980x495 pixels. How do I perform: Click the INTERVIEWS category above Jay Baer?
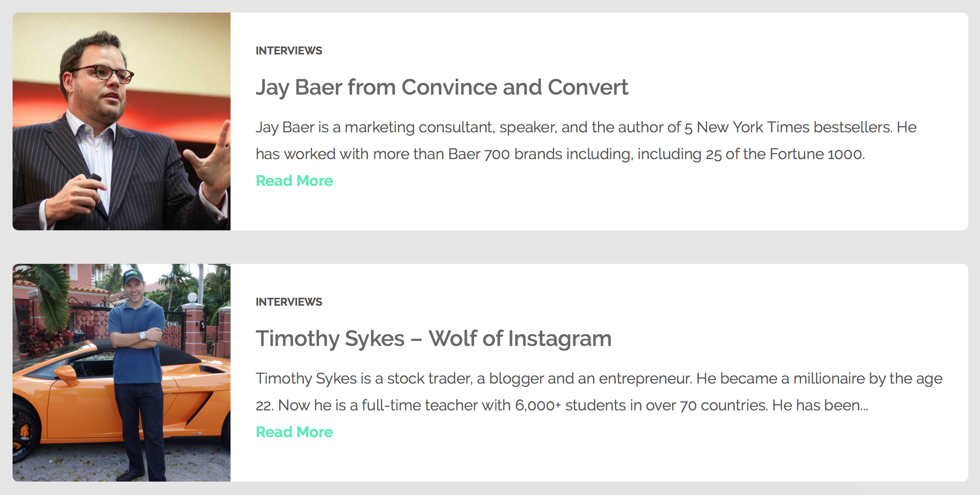(x=289, y=51)
